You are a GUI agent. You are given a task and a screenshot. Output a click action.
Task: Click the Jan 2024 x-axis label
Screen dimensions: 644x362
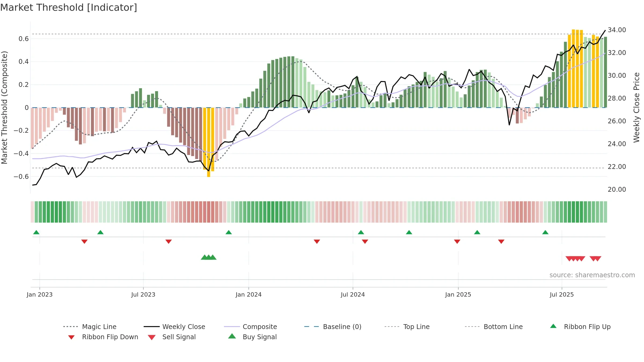(x=249, y=294)
